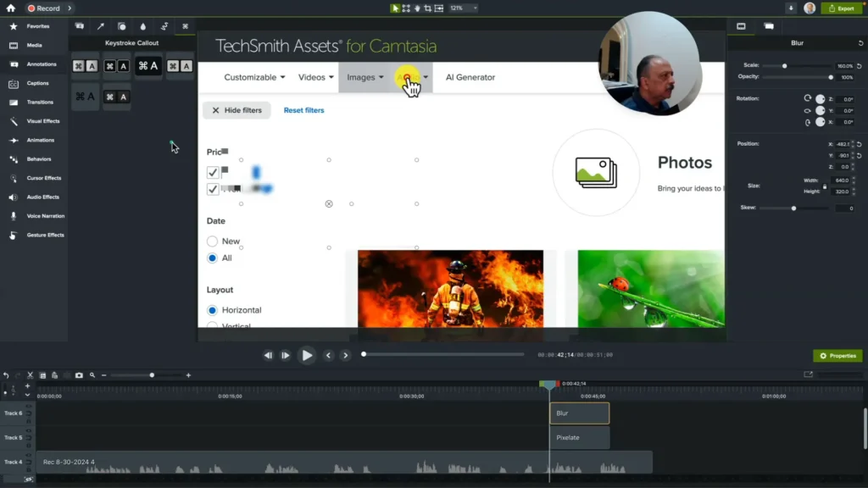Capture frame with the camera snapshot icon
The width and height of the screenshot is (868, 488).
pos(79,375)
